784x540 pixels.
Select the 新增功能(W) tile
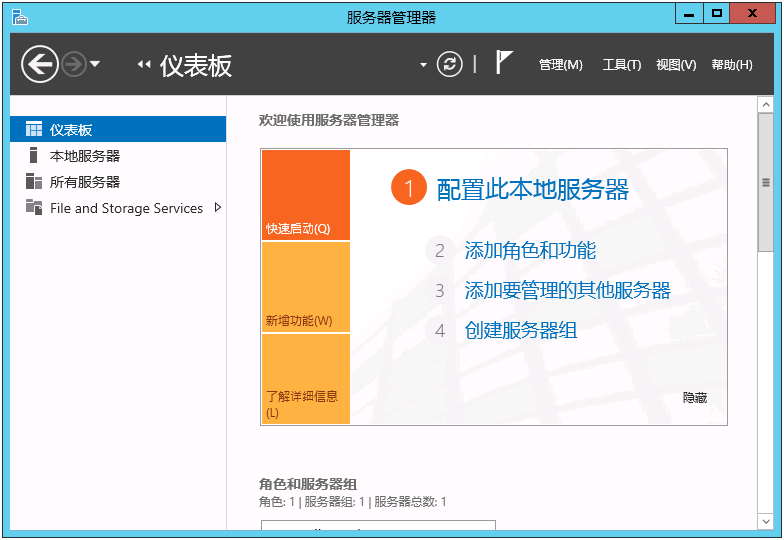305,288
